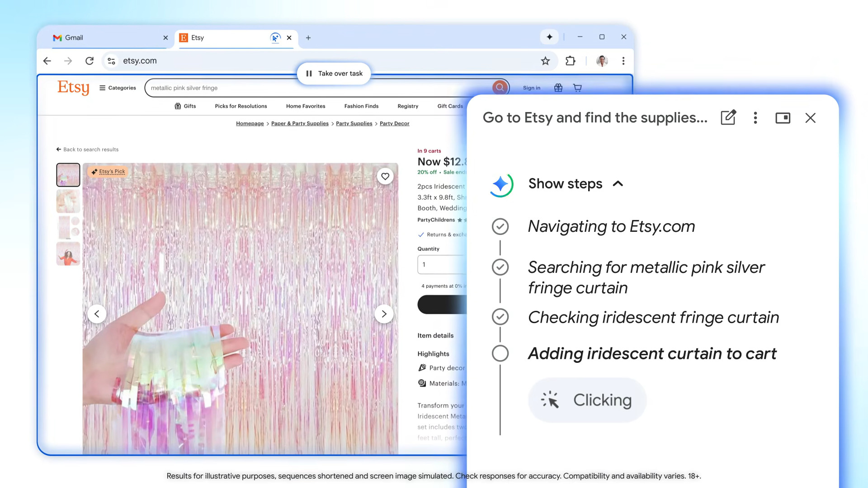Switch to the Gmail tab
This screenshot has width=868, height=488.
click(x=74, y=38)
